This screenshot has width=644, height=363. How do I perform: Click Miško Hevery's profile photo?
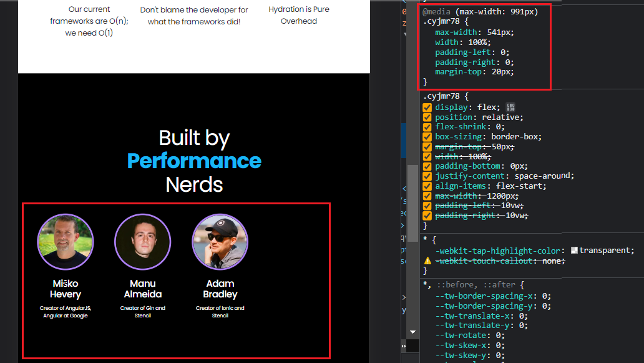pos(66,242)
